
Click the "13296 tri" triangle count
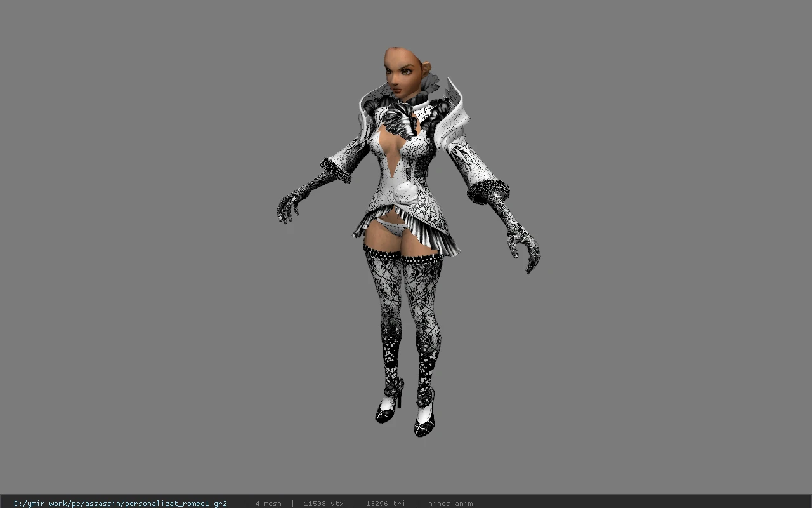pyautogui.click(x=385, y=504)
